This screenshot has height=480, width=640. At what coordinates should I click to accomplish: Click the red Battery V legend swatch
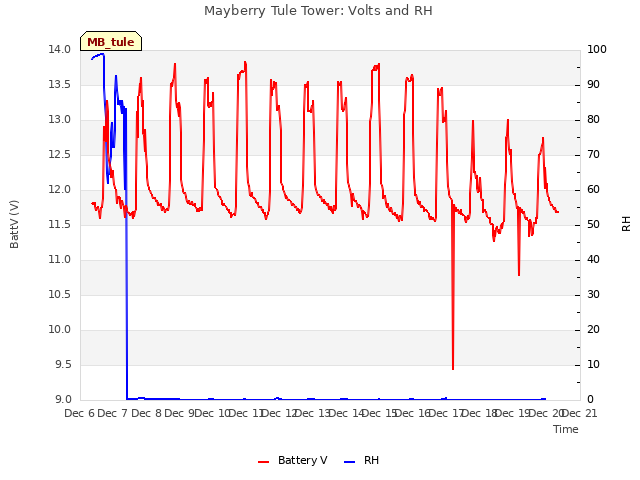click(264, 462)
